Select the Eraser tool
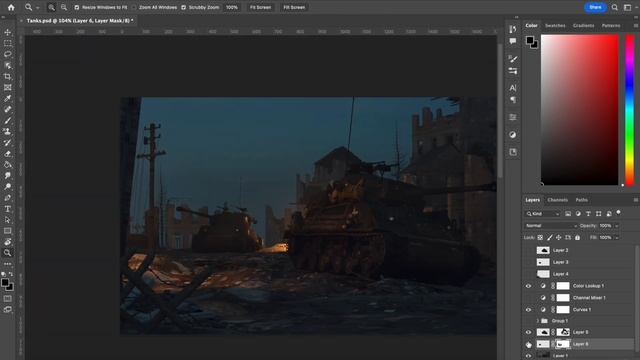640x360 pixels. (x=7, y=154)
